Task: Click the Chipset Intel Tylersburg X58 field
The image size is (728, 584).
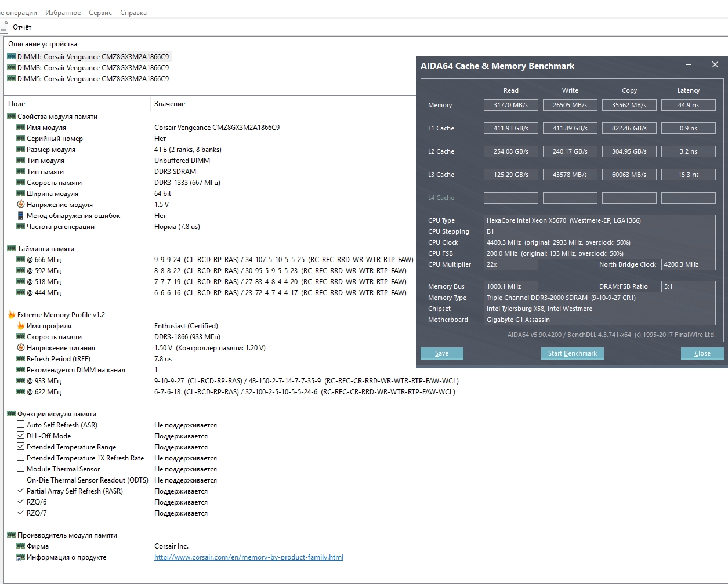Action: (x=599, y=309)
